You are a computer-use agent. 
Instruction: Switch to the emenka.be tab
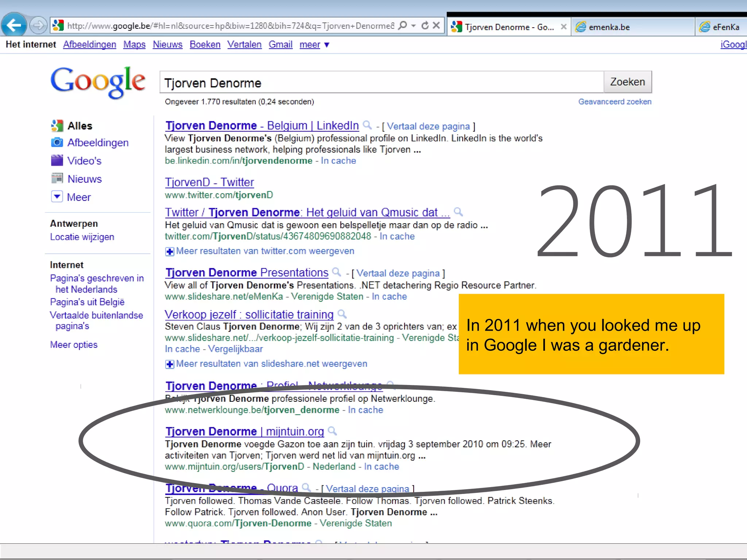(632, 27)
